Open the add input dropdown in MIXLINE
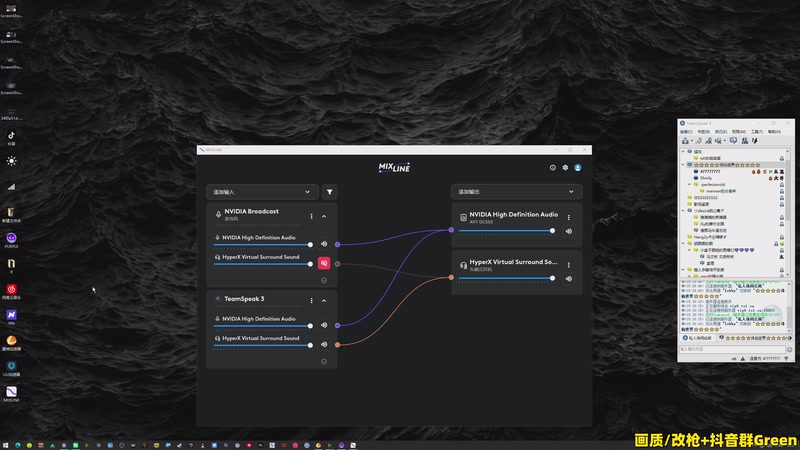The width and height of the screenshot is (800, 450). (262, 192)
